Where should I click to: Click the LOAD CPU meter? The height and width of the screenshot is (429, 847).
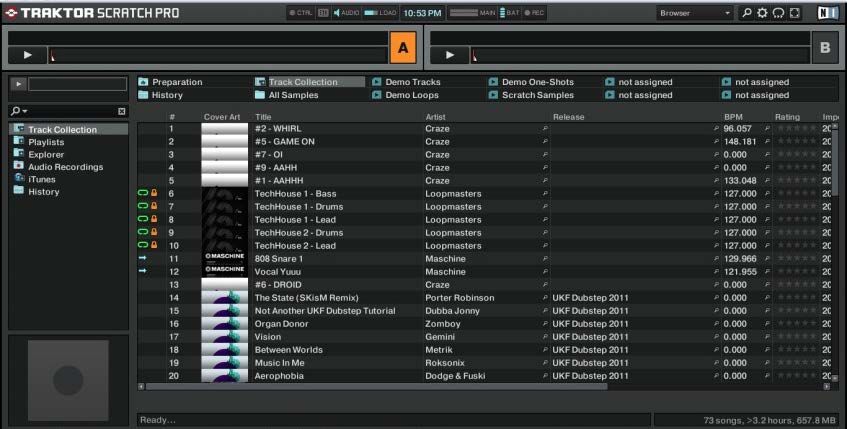point(380,13)
